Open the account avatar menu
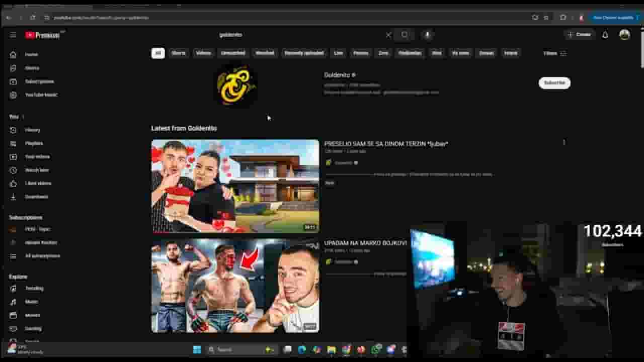Image resolution: width=644 pixels, height=362 pixels. [x=624, y=35]
